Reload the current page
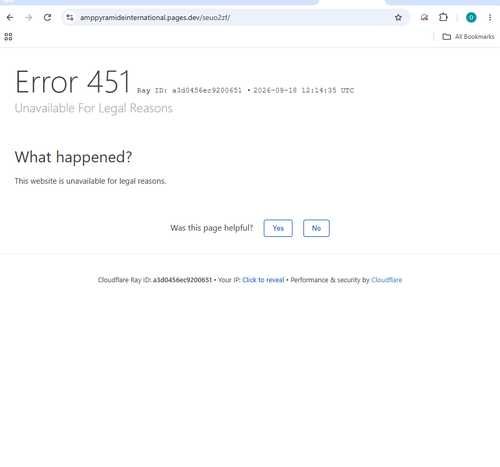This screenshot has width=500, height=467. point(47,17)
